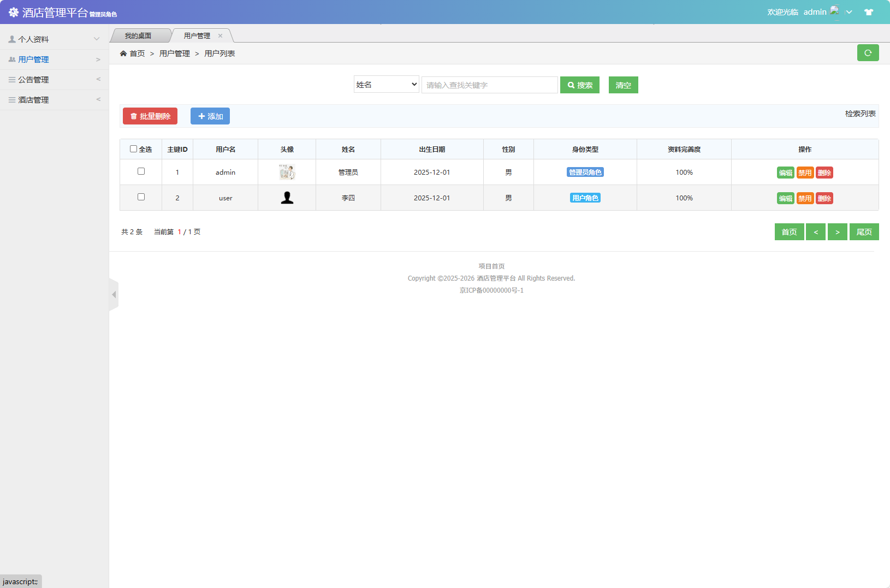The width and height of the screenshot is (890, 588).
Task: Open the gift icon in top bar
Action: coord(868,11)
